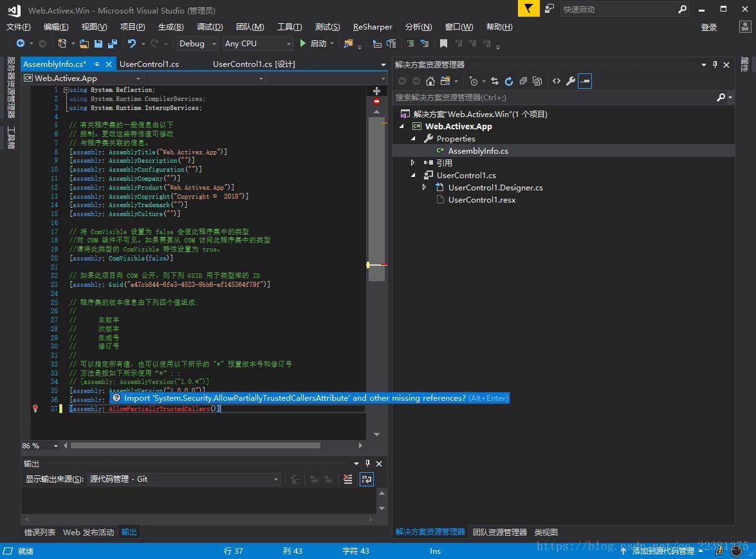Open the Undo history dropdown arrow

143,43
